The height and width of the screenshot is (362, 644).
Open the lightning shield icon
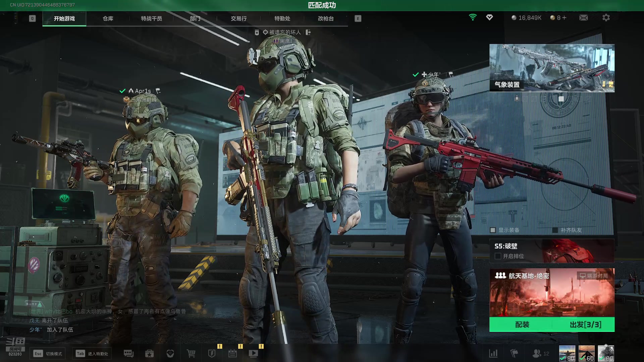coord(212,353)
